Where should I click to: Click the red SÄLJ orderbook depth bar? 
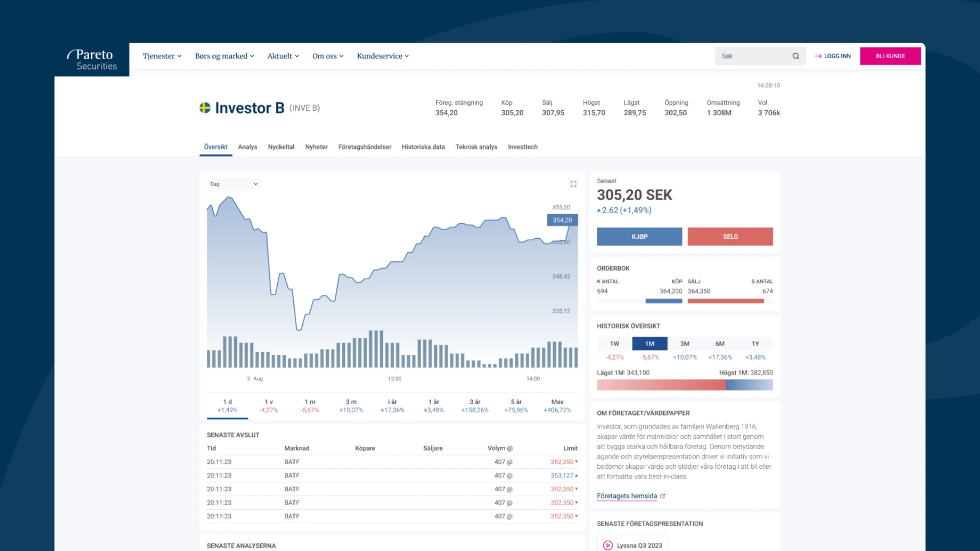click(726, 302)
